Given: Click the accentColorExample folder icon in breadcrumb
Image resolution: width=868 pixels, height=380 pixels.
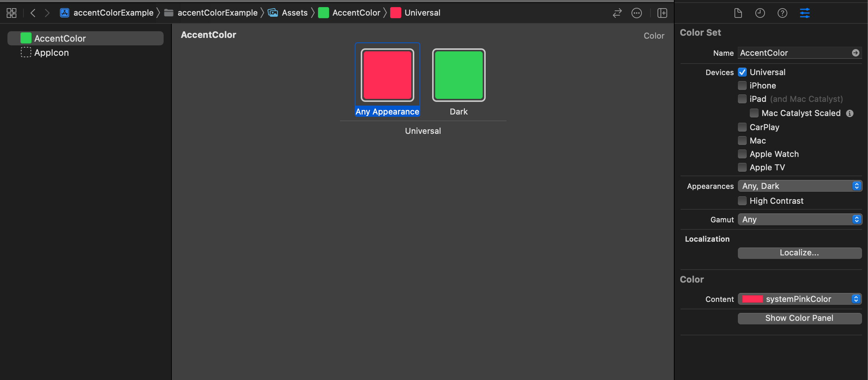Looking at the screenshot, I should [169, 13].
